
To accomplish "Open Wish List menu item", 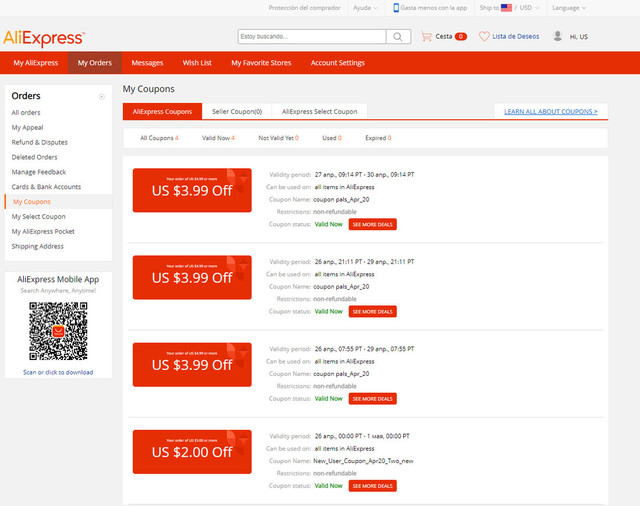I will pos(197,63).
